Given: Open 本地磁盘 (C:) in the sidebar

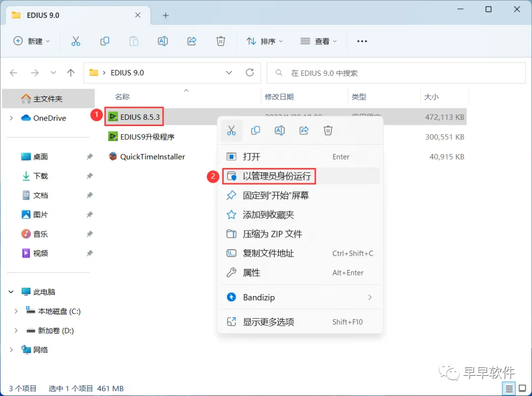Looking at the screenshot, I should [x=60, y=311].
